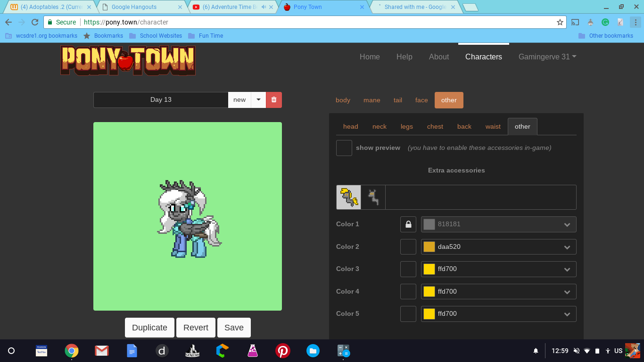Click the Cast icon in Chrome toolbar

[575, 22]
